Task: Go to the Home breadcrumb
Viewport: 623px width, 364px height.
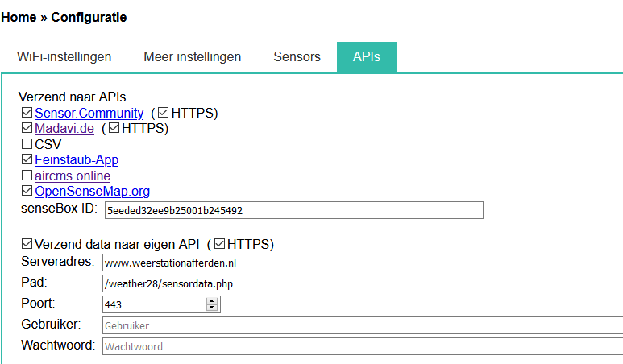Action: point(19,17)
